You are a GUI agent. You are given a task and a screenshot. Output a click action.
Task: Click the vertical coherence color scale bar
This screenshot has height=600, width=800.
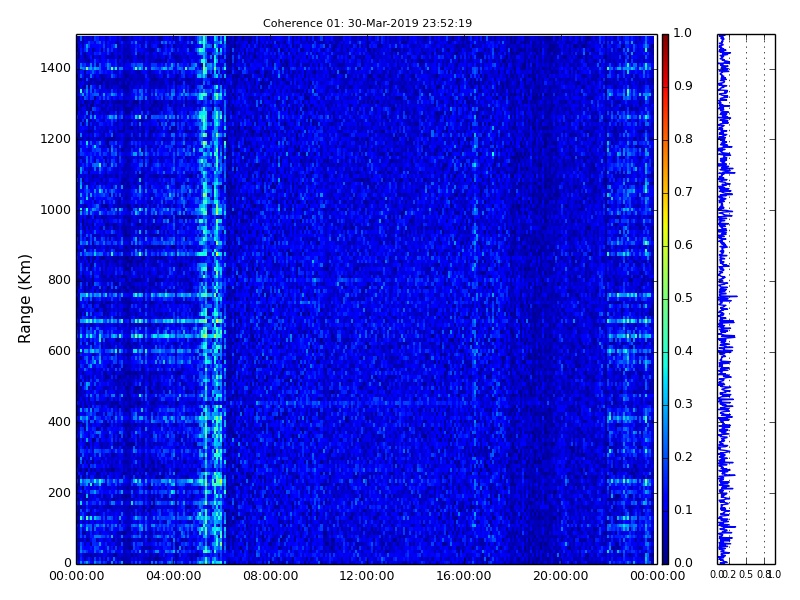click(x=665, y=299)
